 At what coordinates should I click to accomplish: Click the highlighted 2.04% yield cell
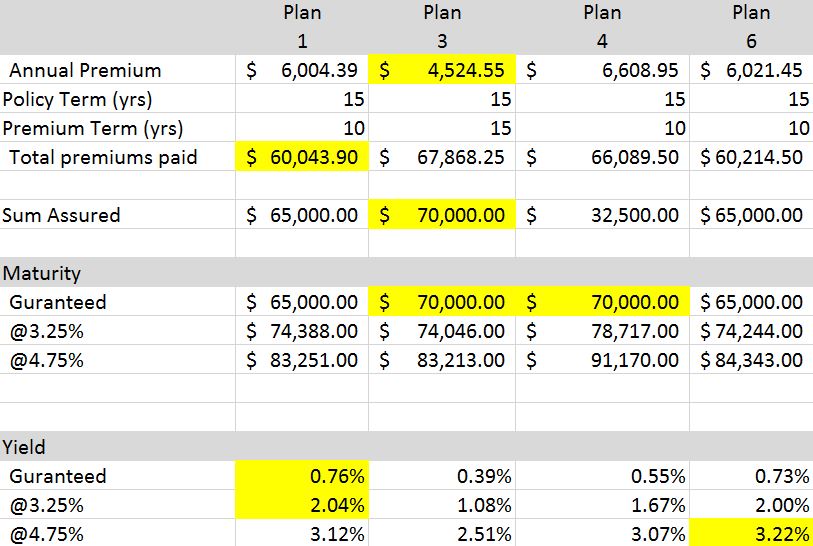(302, 505)
